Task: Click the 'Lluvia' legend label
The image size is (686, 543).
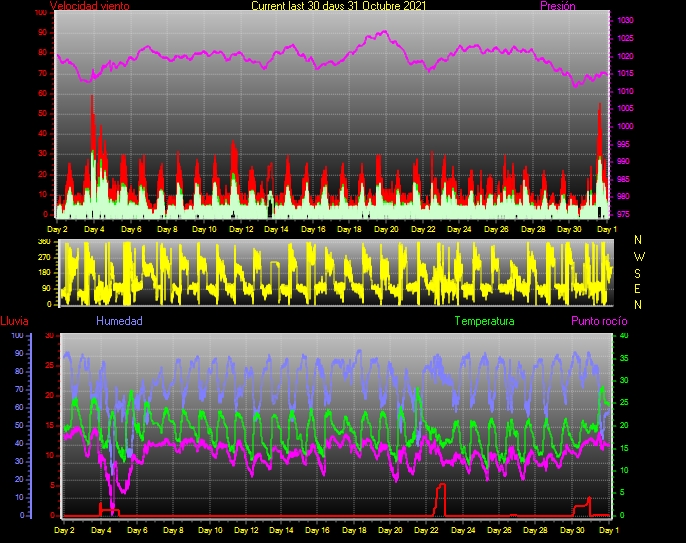Action: (x=14, y=321)
